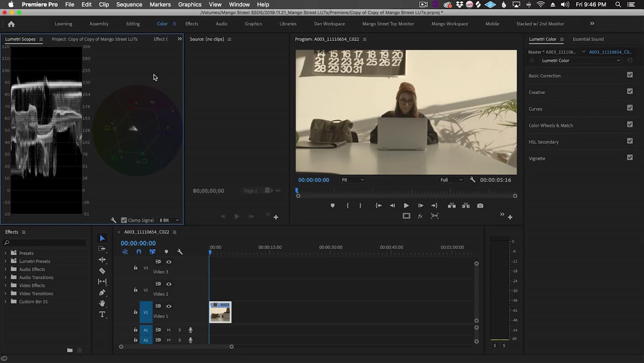Viewport: 644px width, 363px height.
Task: Select the Pen tool
Action: click(103, 293)
